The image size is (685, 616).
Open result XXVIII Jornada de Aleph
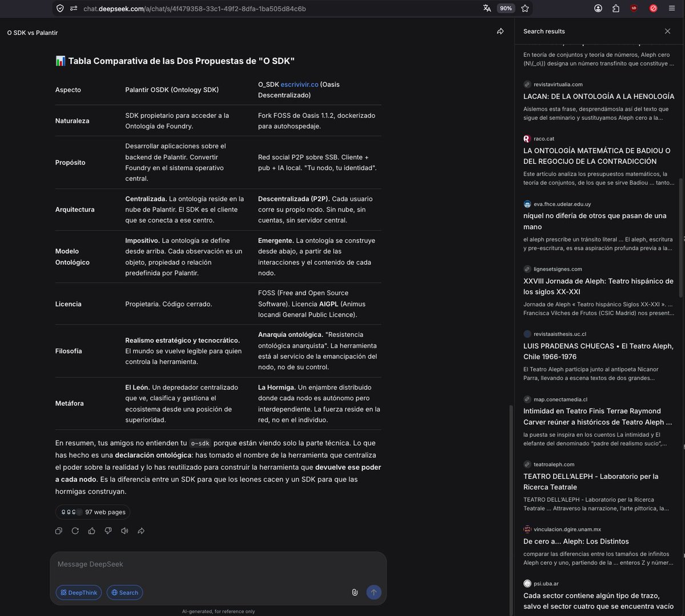[x=598, y=286]
